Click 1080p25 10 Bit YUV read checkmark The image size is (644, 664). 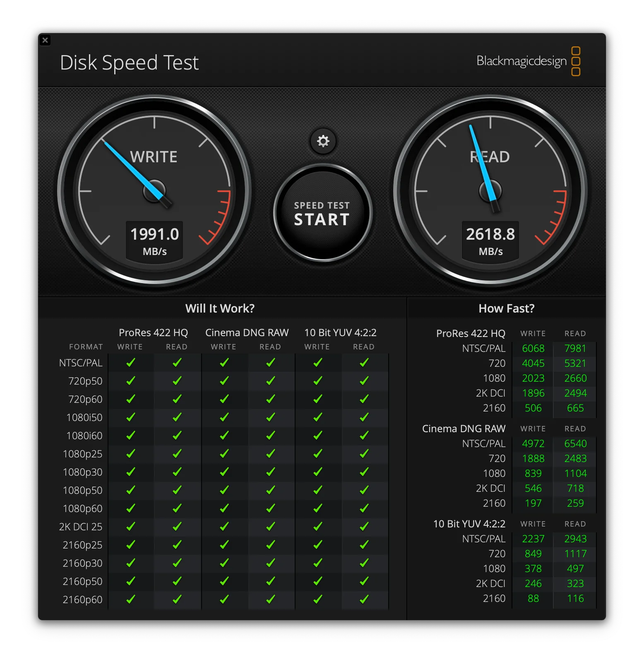point(364,454)
